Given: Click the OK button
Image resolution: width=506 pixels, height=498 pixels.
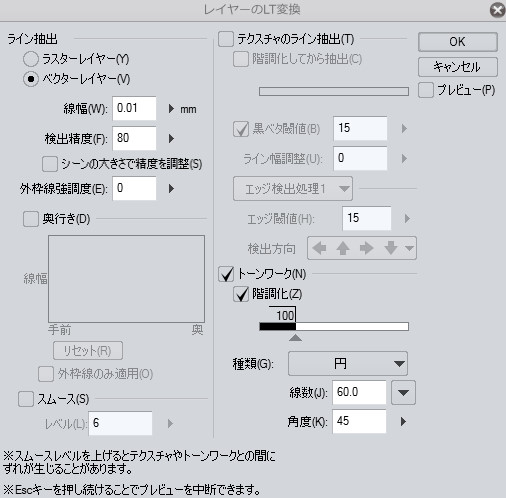Looking at the screenshot, I should 458,42.
